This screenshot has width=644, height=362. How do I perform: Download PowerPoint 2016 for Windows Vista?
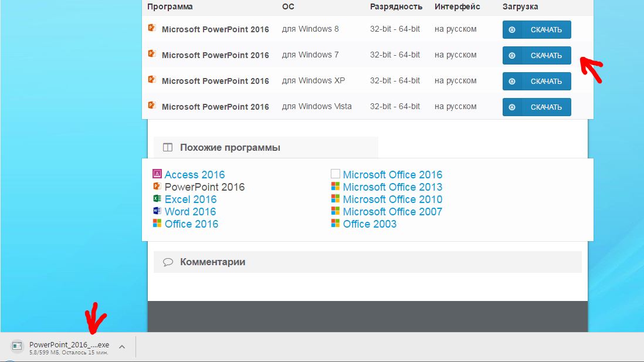tap(537, 107)
